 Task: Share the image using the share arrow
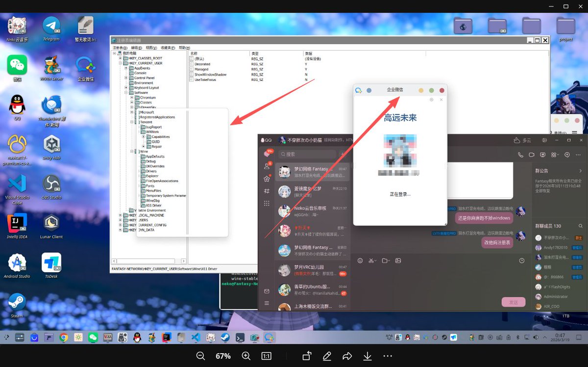(347, 356)
